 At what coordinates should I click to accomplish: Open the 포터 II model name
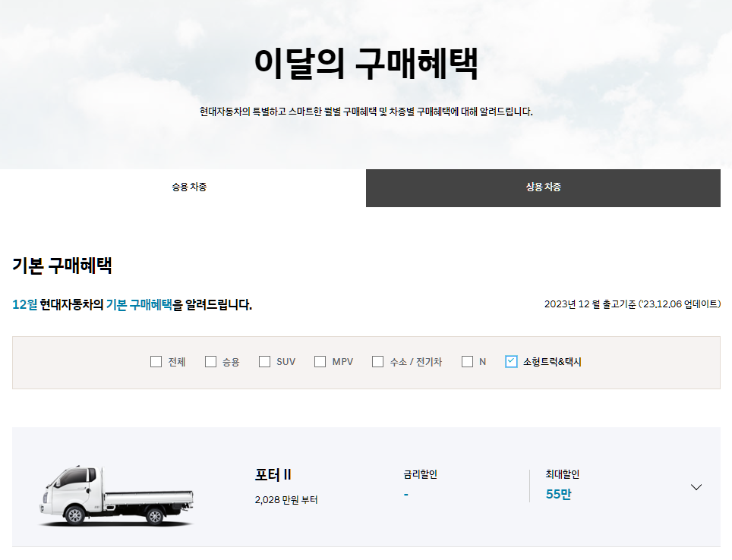point(273,475)
